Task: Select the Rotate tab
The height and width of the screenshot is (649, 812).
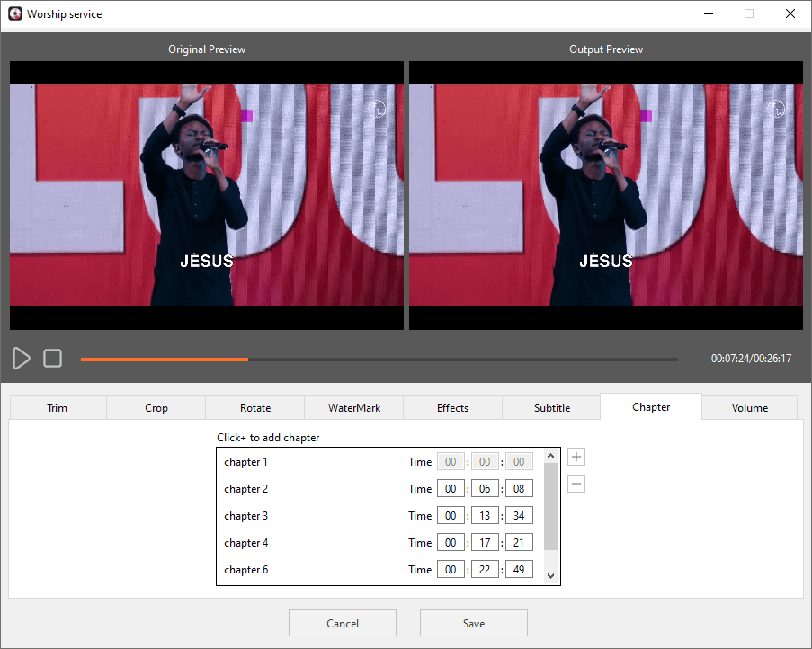Action: point(254,407)
